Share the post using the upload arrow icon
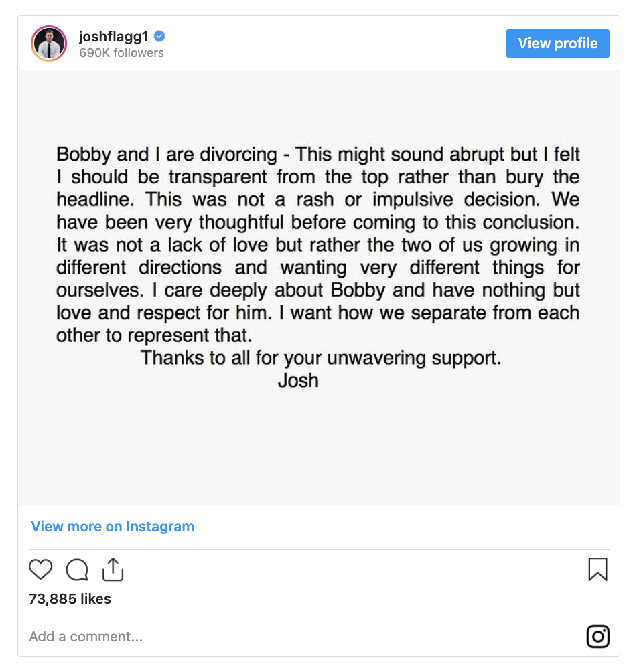The width and height of the screenshot is (635, 672). [x=113, y=569]
